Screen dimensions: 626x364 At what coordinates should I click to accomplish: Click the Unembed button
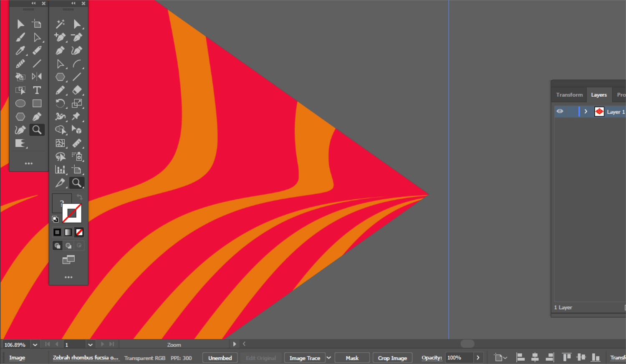pyautogui.click(x=220, y=358)
